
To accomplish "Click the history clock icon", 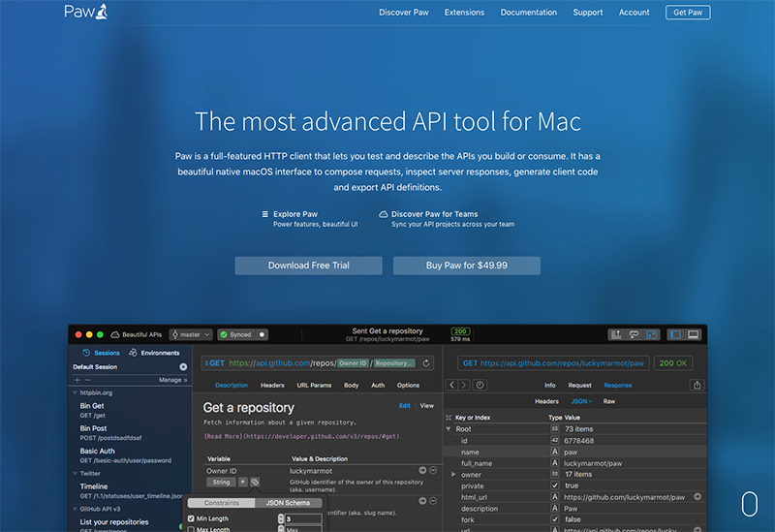I will [480, 385].
